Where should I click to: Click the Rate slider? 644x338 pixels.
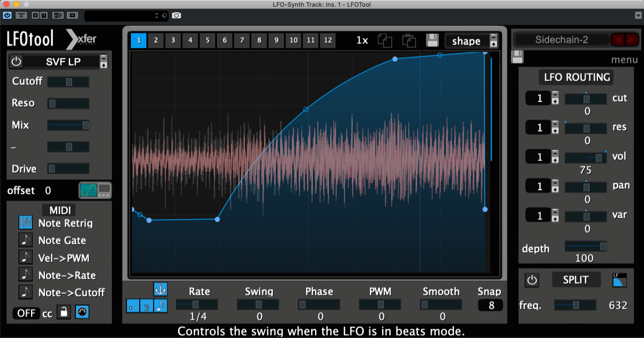point(197,305)
